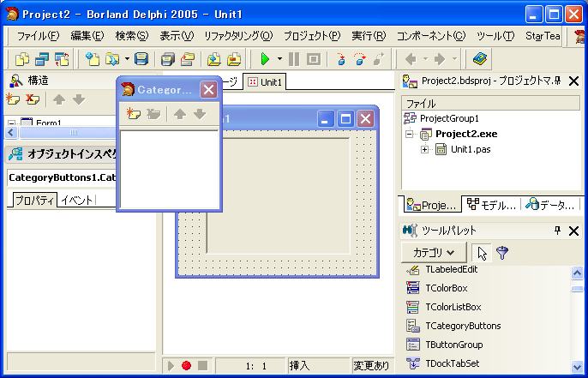
Task: Pin the ツールパレット panel
Action: coord(558,231)
